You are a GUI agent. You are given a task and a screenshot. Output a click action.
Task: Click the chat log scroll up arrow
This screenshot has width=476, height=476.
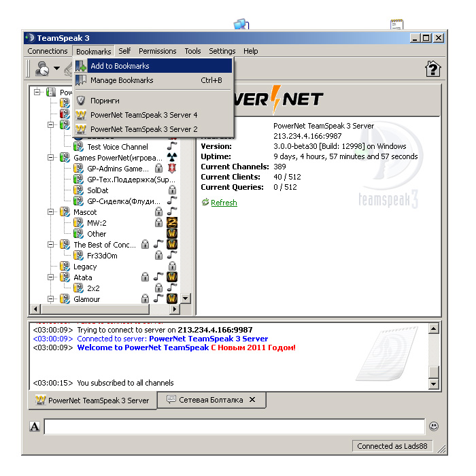pos(434,328)
